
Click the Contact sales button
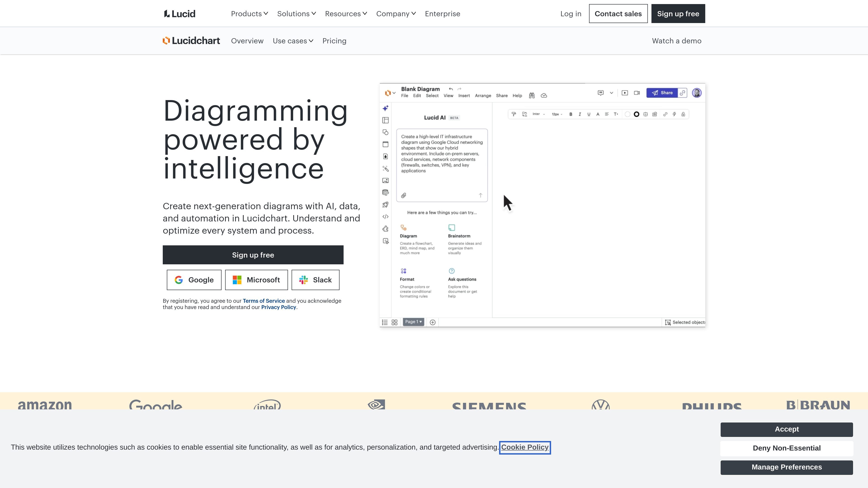(x=618, y=14)
